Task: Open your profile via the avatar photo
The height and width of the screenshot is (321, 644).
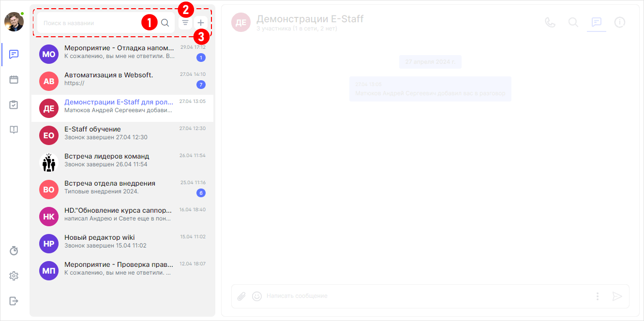Action: [14, 21]
